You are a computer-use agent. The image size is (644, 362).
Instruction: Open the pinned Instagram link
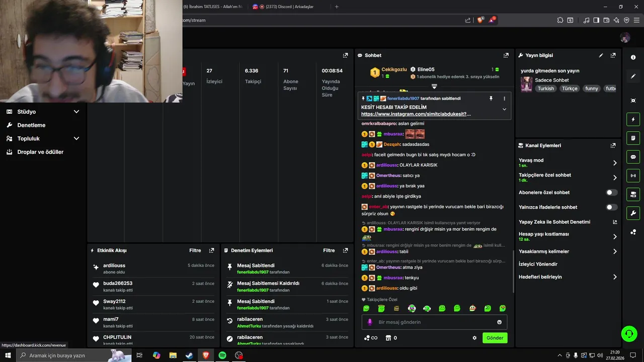pos(416,114)
